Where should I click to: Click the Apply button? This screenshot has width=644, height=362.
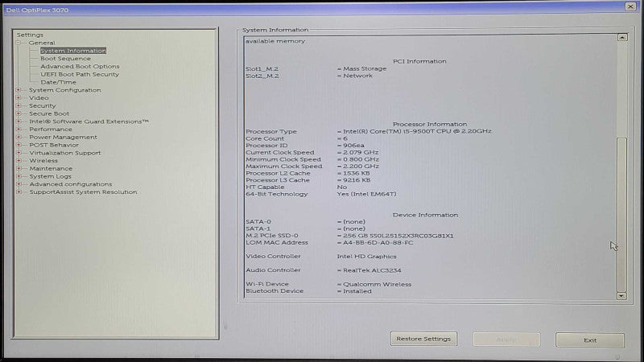coord(506,339)
